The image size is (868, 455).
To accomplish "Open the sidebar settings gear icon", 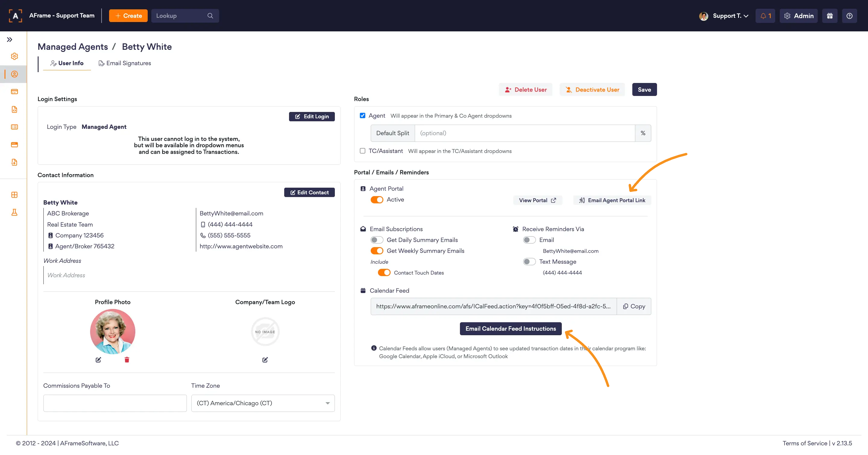I will point(14,56).
